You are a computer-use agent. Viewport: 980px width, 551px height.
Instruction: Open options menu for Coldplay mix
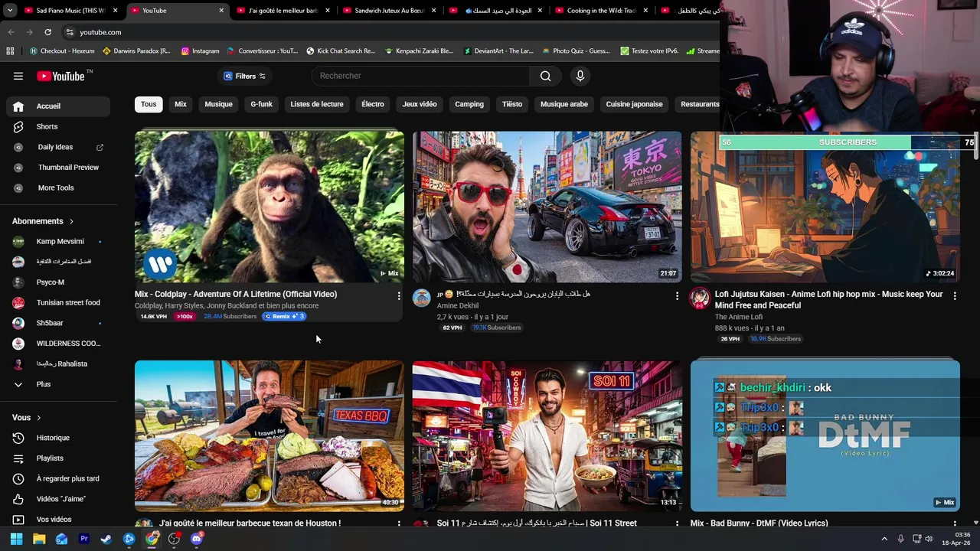(398, 295)
